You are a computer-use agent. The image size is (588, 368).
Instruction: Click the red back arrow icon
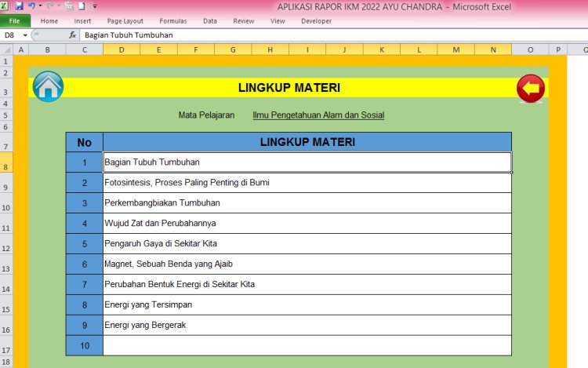pyautogui.click(x=531, y=88)
